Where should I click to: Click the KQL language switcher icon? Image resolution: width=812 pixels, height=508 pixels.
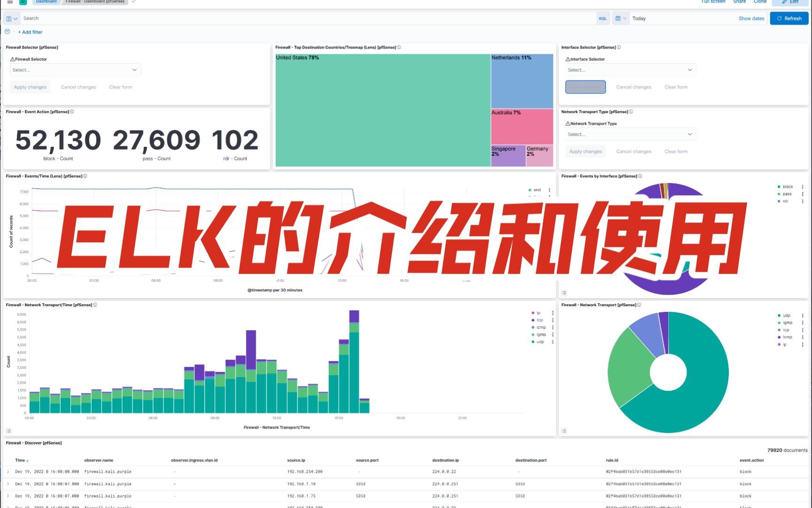603,18
